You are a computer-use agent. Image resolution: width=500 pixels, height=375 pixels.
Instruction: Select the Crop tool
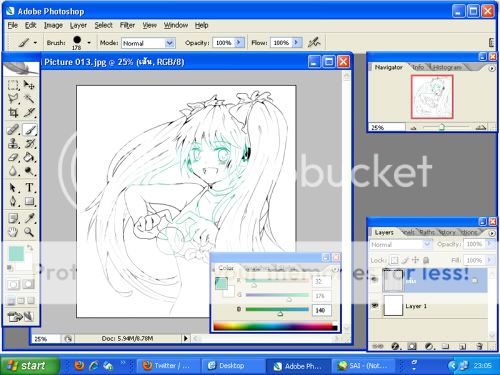click(13, 112)
